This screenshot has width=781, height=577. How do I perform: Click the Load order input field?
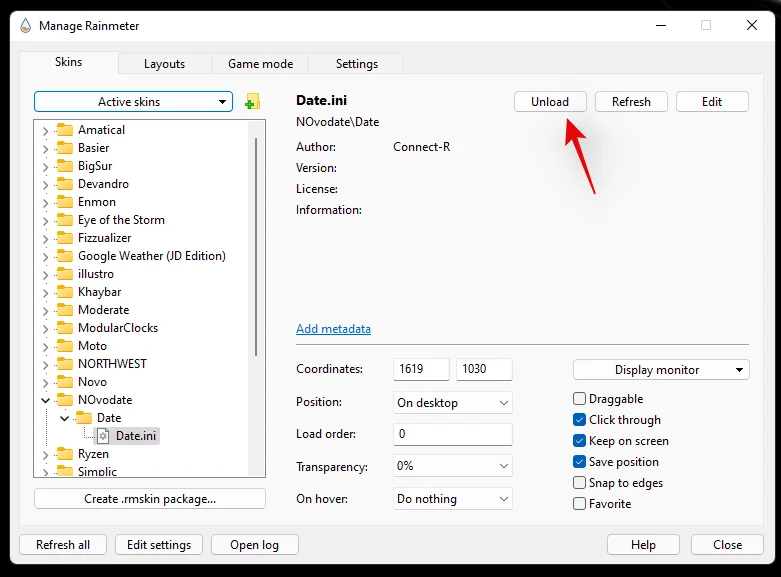[453, 434]
